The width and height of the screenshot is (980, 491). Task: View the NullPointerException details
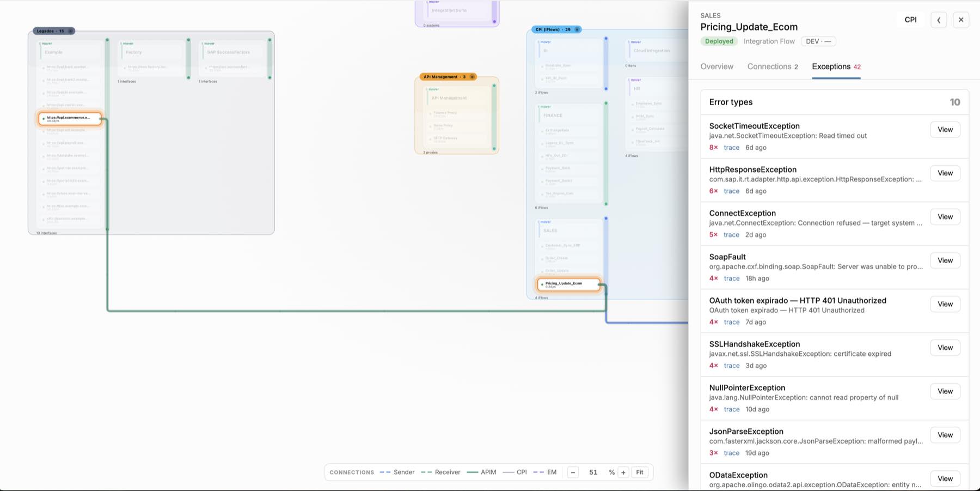point(945,391)
